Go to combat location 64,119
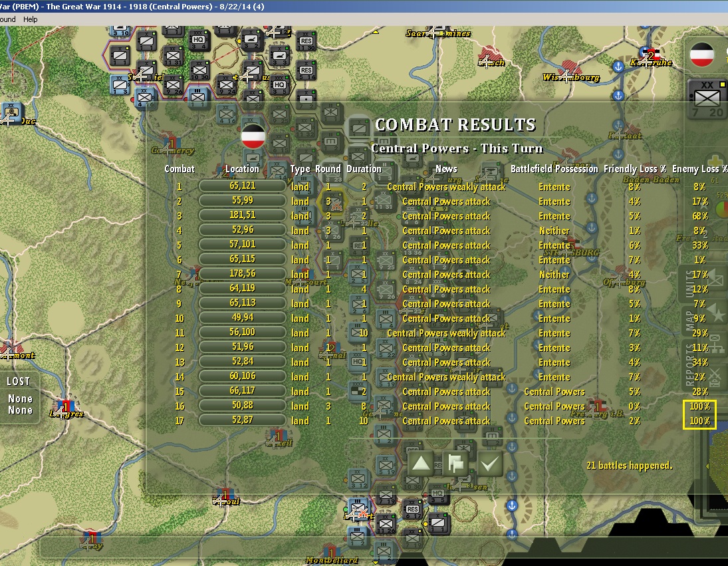Viewport: 728px width, 566px height. point(243,289)
